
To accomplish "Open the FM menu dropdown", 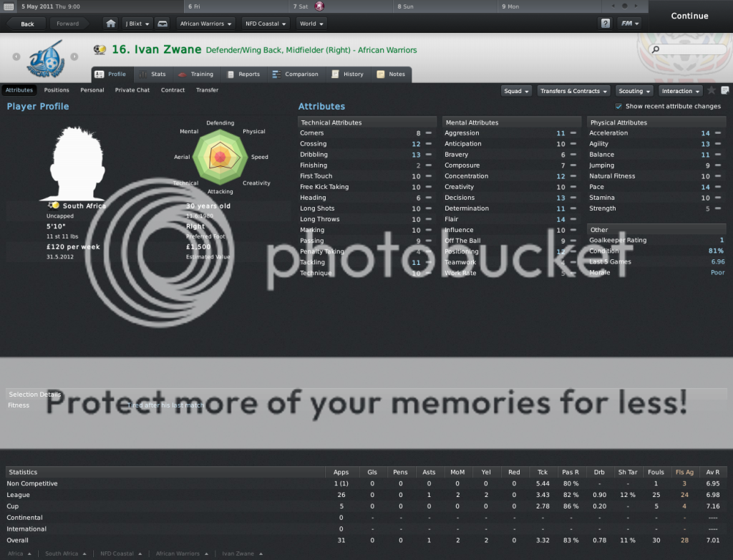I will click(x=629, y=24).
